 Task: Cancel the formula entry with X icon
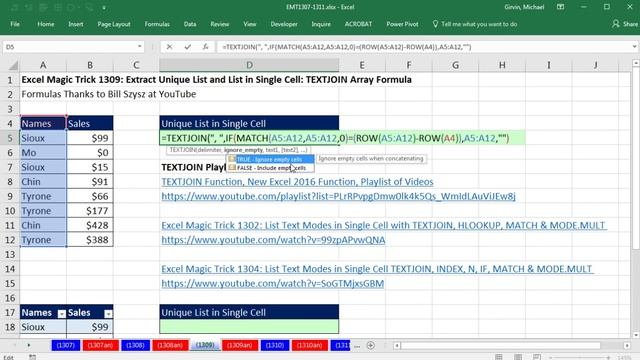(169, 47)
